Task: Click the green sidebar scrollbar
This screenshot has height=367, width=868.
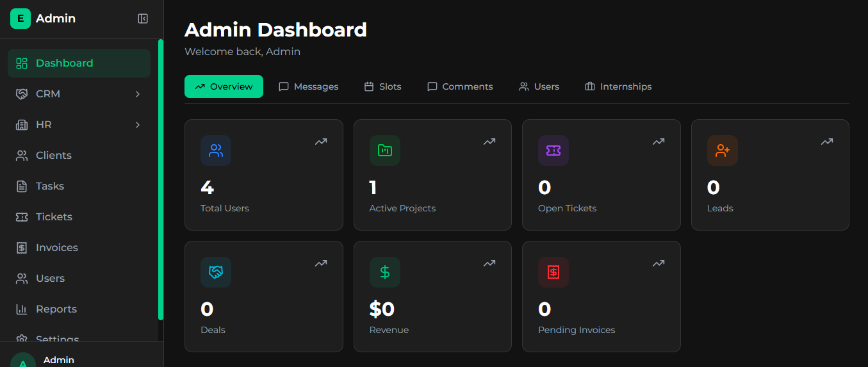Action: click(x=161, y=179)
